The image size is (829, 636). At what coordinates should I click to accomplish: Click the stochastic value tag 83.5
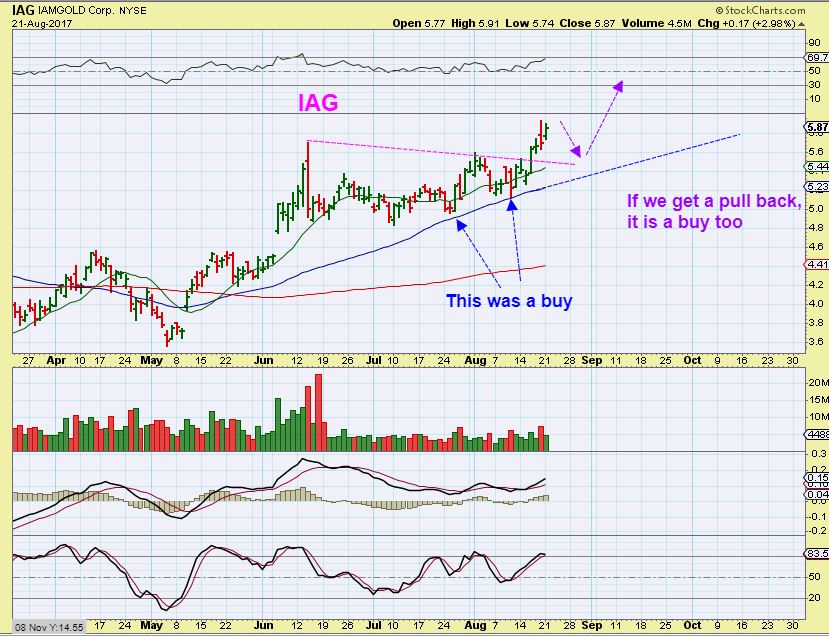pos(817,554)
